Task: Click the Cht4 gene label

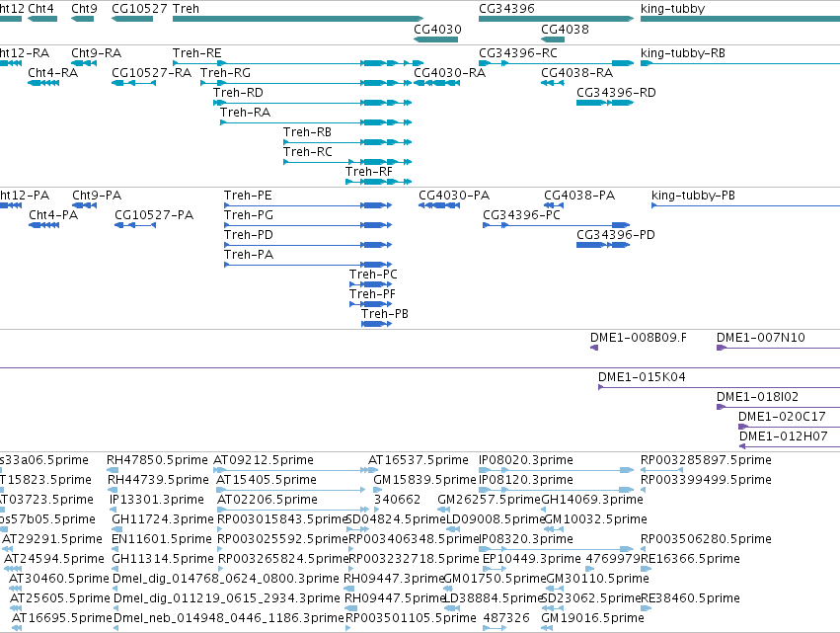Action: [x=40, y=9]
